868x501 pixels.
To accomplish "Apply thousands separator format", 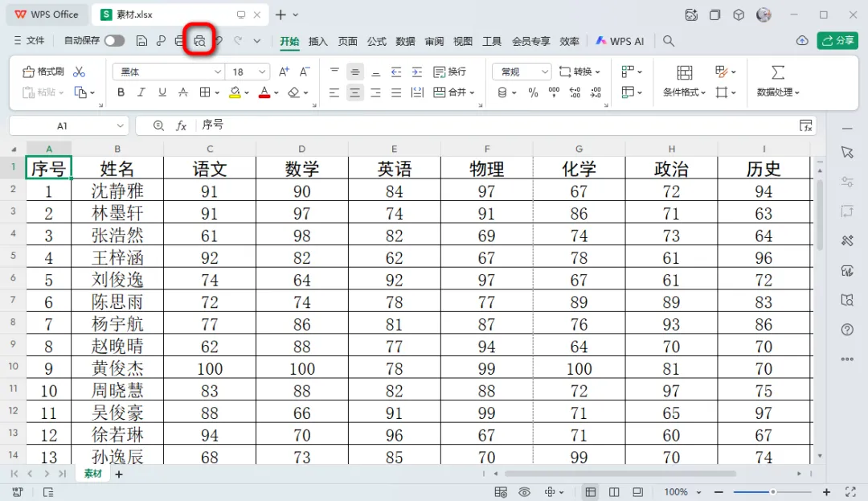I will click(x=554, y=92).
